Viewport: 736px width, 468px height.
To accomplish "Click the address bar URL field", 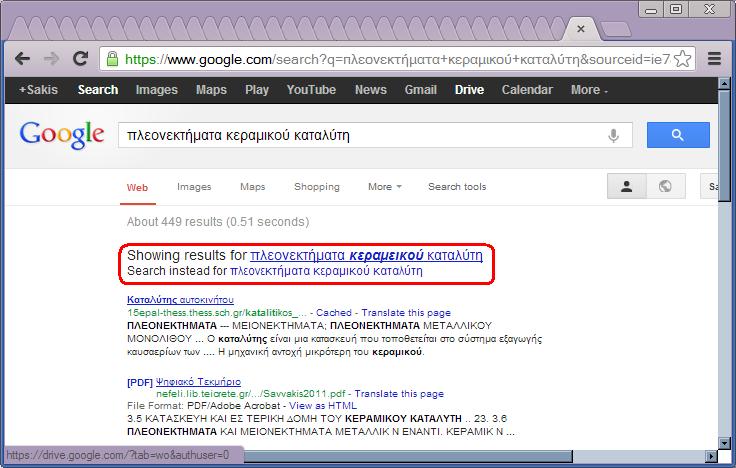I will click(x=397, y=59).
